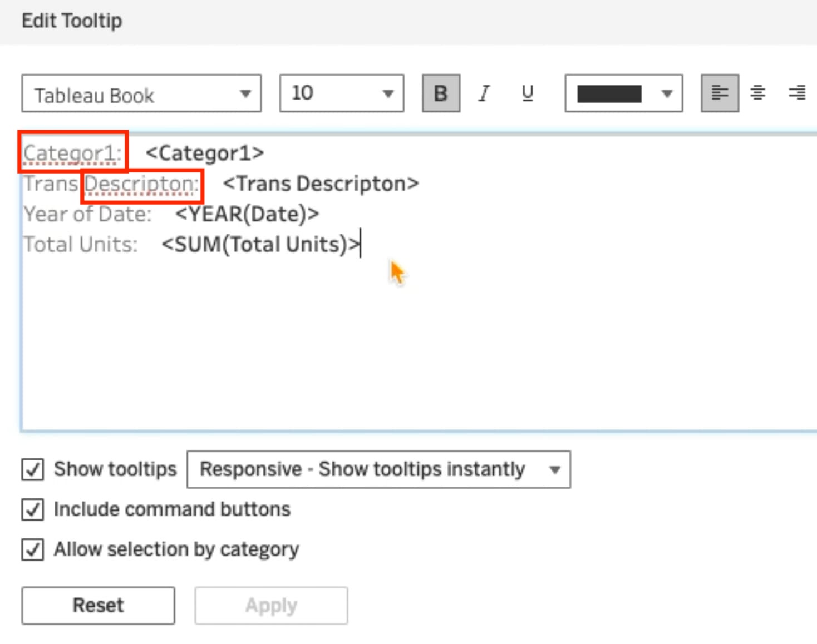Image resolution: width=817 pixels, height=644 pixels.
Task: Expand Responsive tooltip behavior dropdown
Action: [x=378, y=470]
